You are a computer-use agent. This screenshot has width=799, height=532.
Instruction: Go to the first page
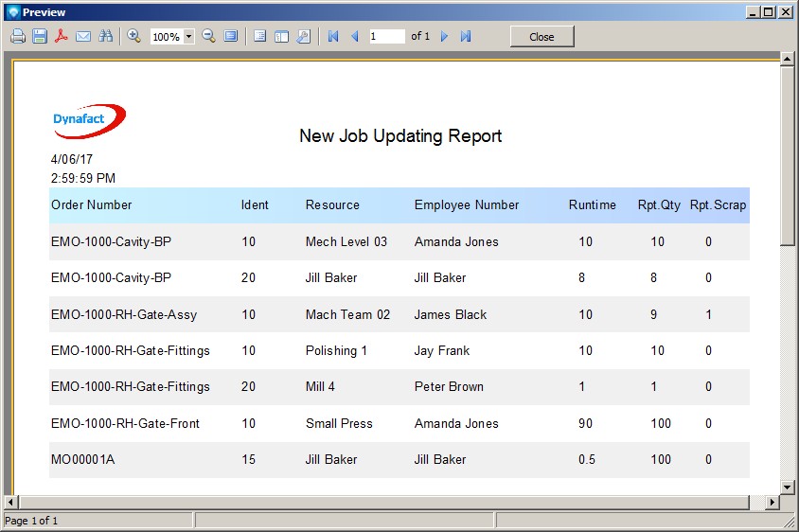333,36
